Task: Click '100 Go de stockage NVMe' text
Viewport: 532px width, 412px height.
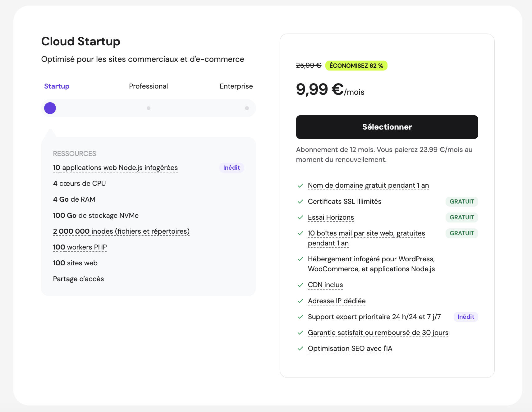Action: 96,216
